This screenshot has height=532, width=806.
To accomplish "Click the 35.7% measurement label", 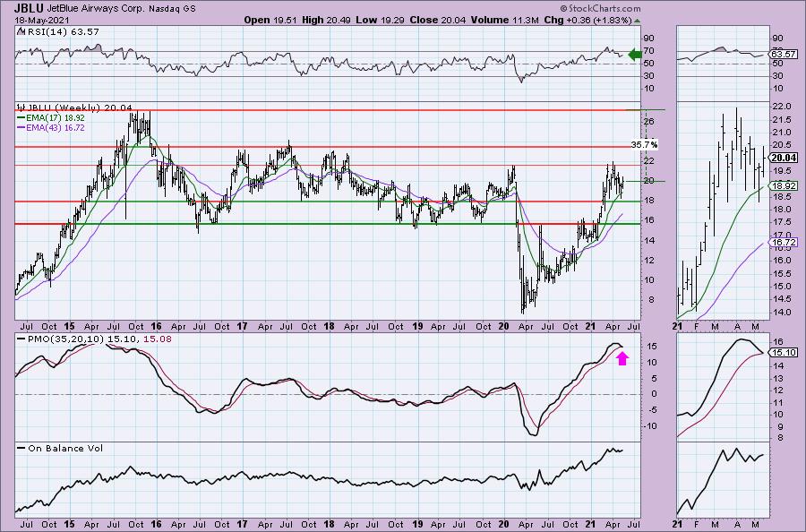I will [644, 145].
